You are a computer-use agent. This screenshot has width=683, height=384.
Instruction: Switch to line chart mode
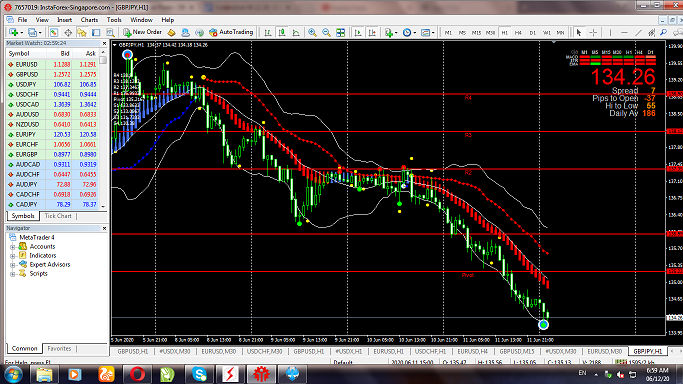(x=296, y=32)
